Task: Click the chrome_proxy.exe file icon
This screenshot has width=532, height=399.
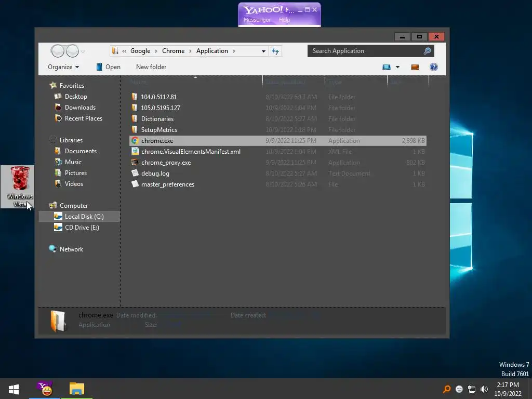Action: click(x=135, y=162)
